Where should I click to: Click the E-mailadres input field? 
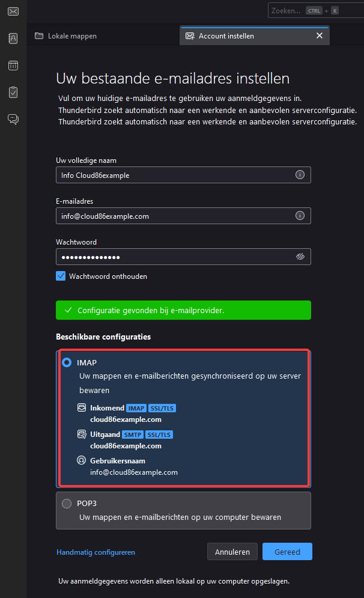[183, 216]
